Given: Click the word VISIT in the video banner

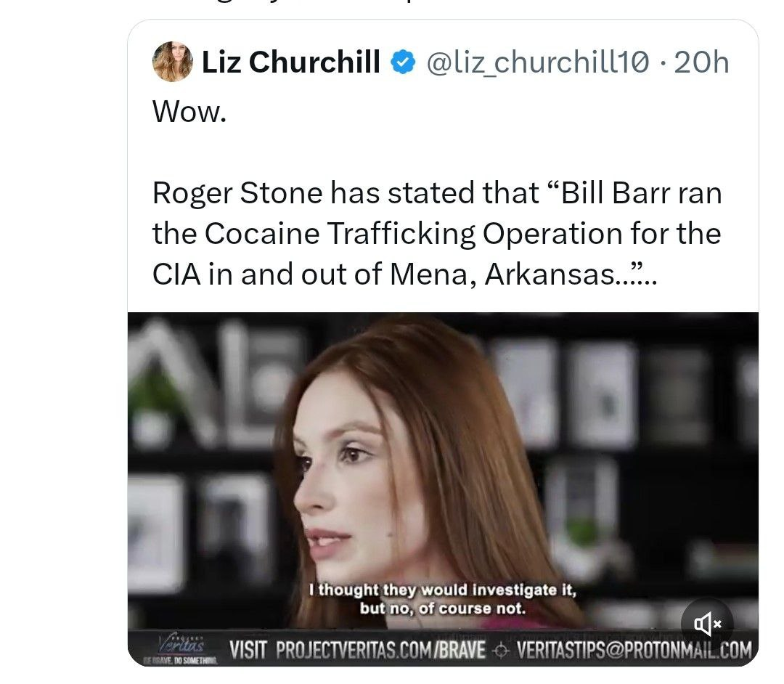Looking at the screenshot, I should [x=250, y=649].
